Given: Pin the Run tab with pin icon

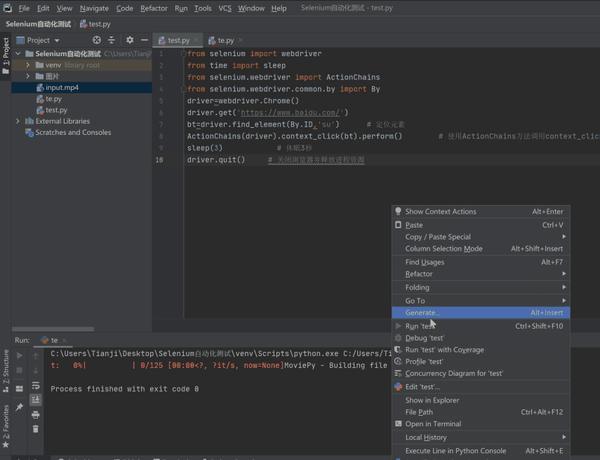Looking at the screenshot, I should (18, 408).
